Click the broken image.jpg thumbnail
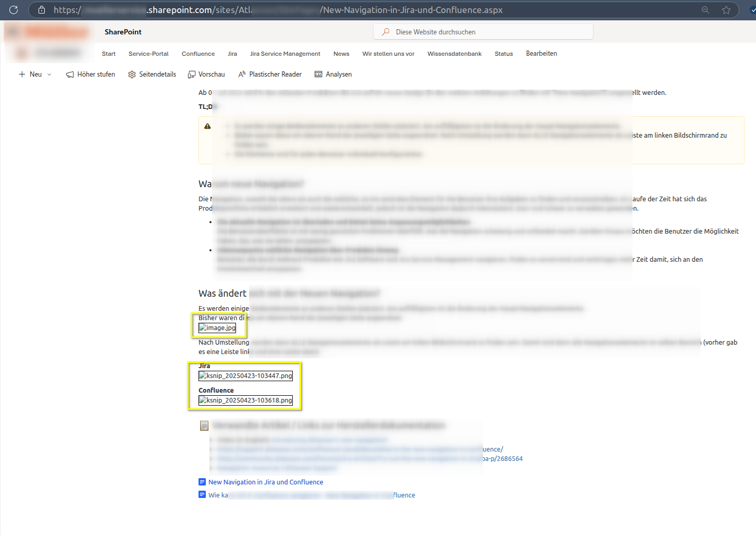Screen dimensions: 756x535 [217, 328]
